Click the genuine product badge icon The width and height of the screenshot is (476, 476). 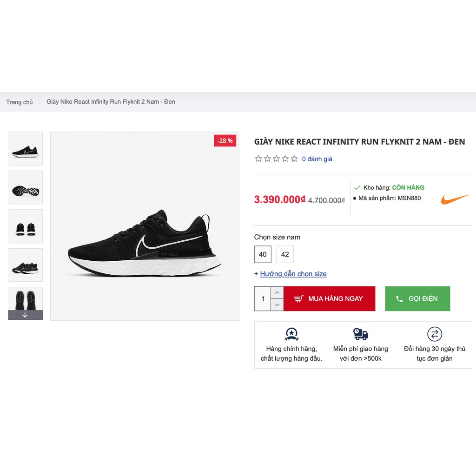[291, 334]
